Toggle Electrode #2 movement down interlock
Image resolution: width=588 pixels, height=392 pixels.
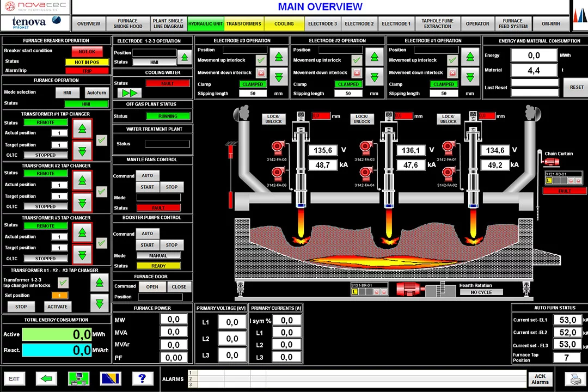[357, 72]
